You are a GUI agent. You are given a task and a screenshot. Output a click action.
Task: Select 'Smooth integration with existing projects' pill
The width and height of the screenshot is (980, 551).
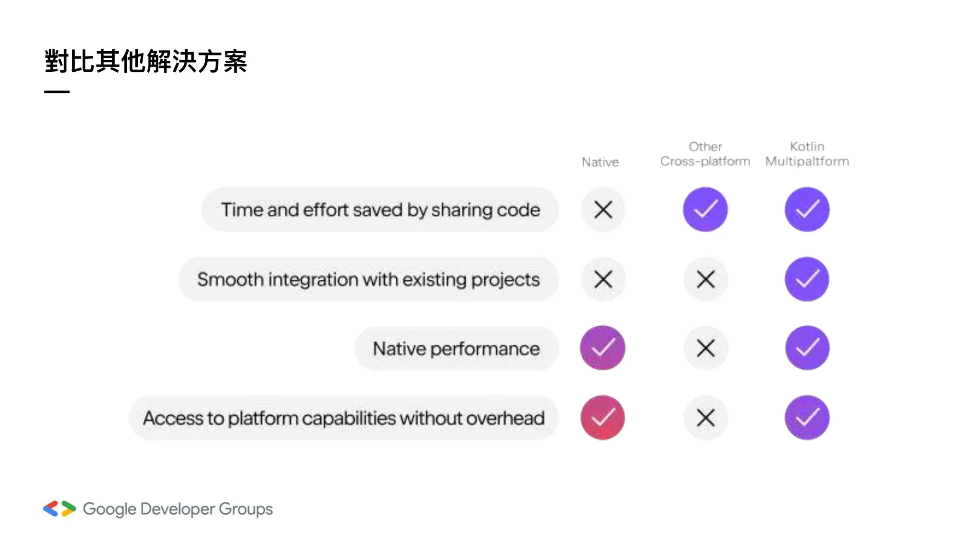[x=369, y=279]
